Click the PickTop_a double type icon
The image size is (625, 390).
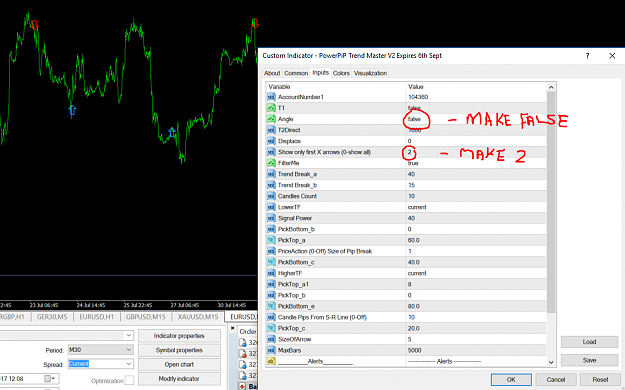[x=271, y=240]
